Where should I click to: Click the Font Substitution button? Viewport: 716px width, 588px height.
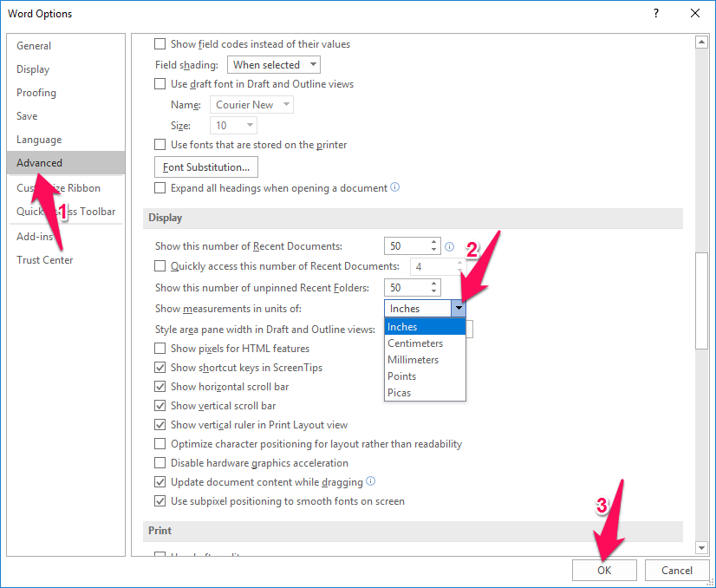click(205, 167)
